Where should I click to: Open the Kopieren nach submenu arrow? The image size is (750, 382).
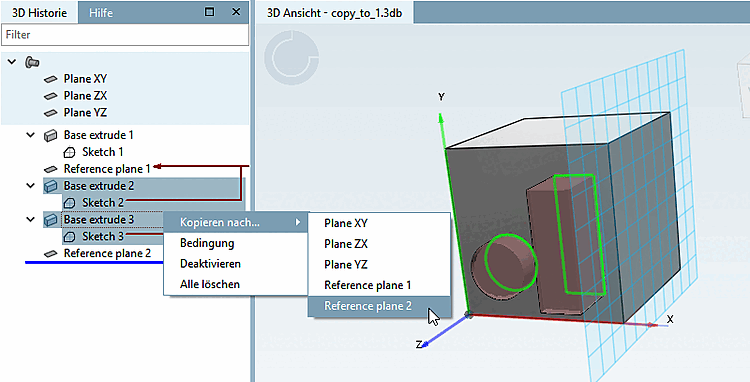pyautogui.click(x=298, y=222)
